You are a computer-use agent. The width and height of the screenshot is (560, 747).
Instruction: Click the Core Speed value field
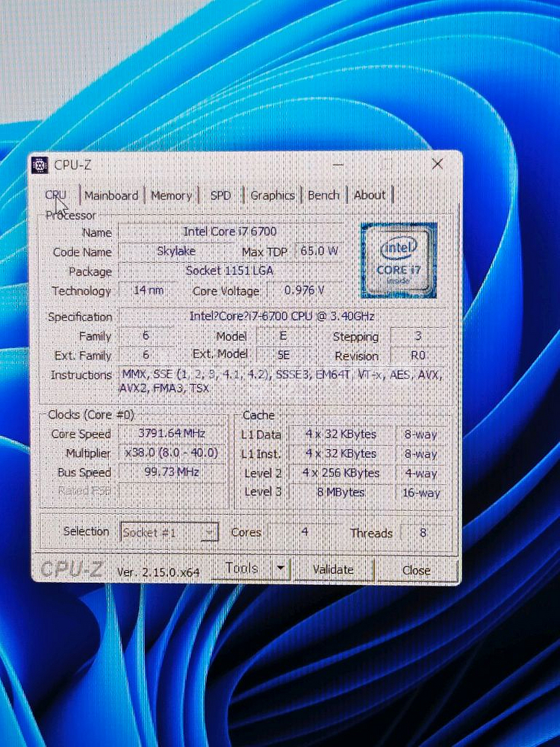tap(171, 433)
